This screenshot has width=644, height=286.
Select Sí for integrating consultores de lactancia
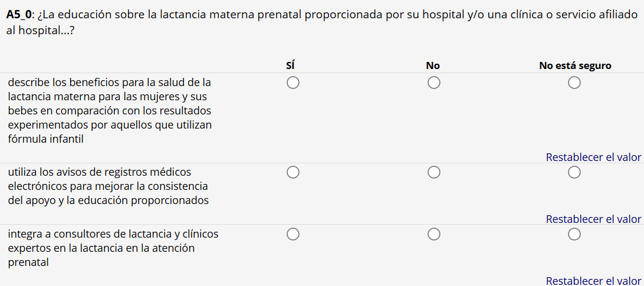293,234
